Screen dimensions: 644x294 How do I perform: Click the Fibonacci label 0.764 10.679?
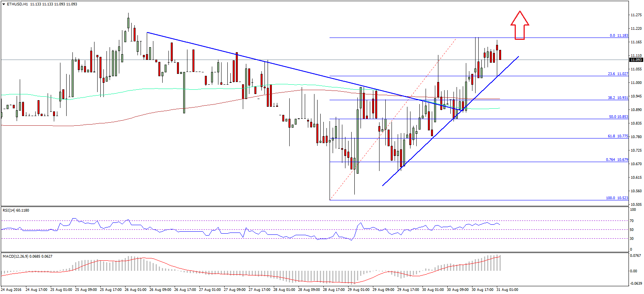[617, 160]
